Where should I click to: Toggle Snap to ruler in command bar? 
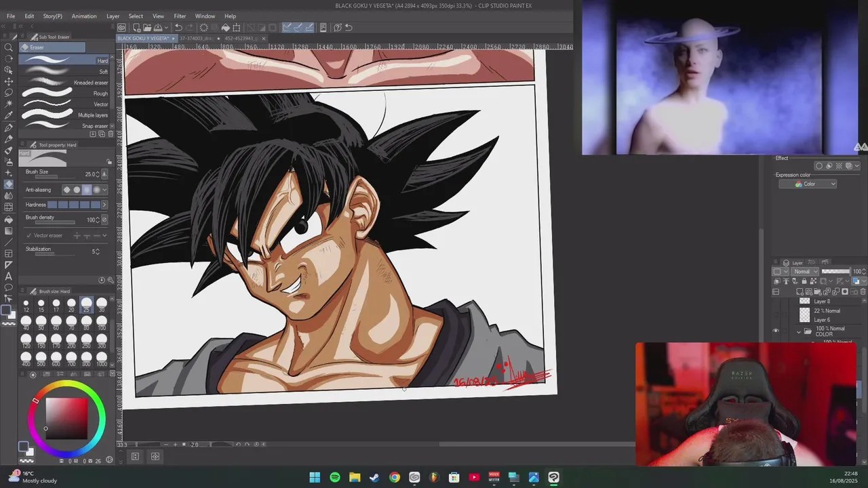288,28
